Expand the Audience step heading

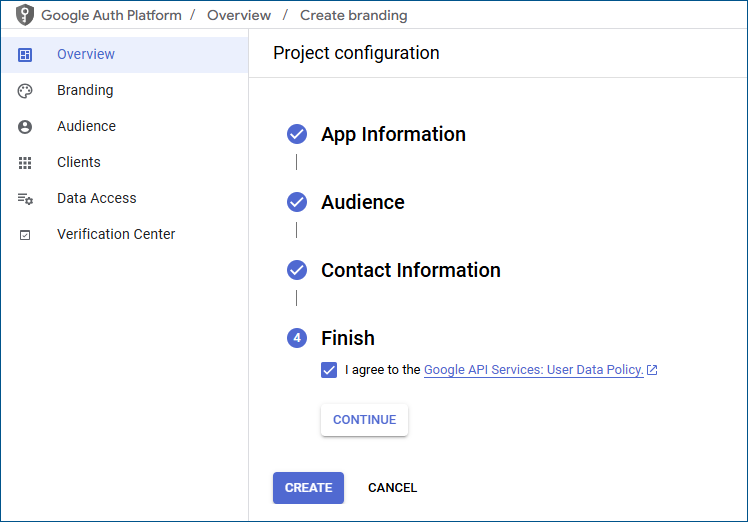pos(363,202)
